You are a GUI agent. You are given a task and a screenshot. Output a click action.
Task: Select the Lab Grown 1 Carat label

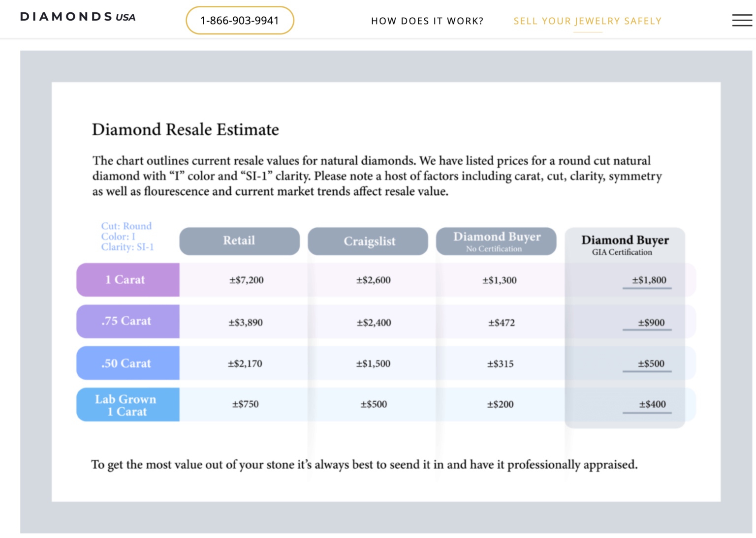point(127,405)
